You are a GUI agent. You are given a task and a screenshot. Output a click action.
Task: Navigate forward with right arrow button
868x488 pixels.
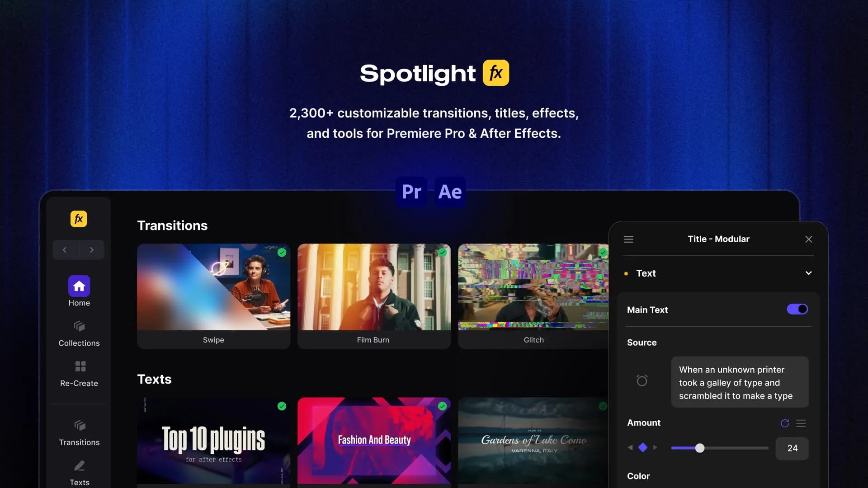pos(91,250)
